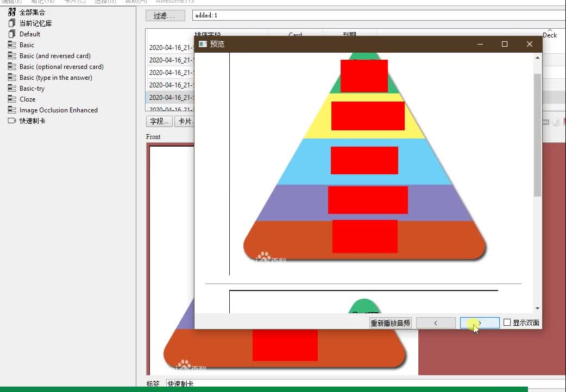Select the highlighted 2020-04-16 row in card list
The width and height of the screenshot is (566, 392).
pyautogui.click(x=171, y=98)
